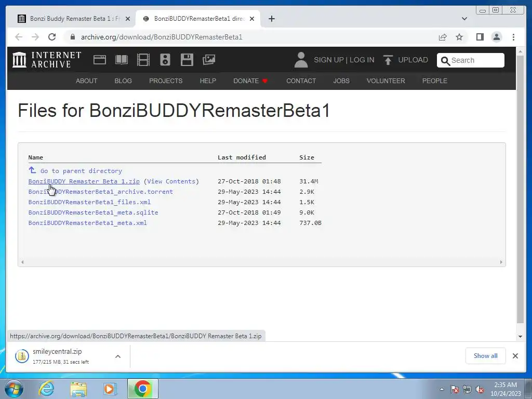Open Windows Media Player from taskbar
The image size is (532, 399).
pyautogui.click(x=110, y=389)
